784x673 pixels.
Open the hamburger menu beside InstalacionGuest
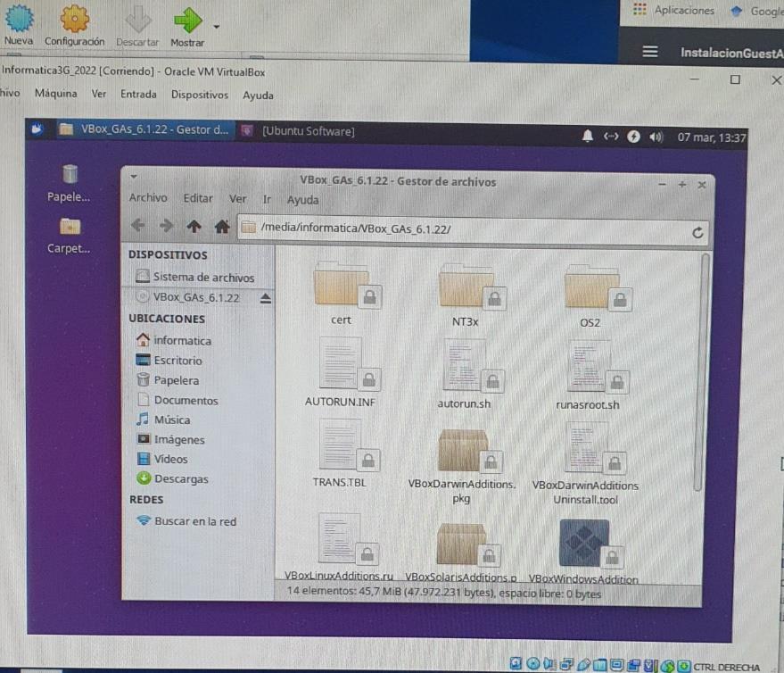[649, 52]
